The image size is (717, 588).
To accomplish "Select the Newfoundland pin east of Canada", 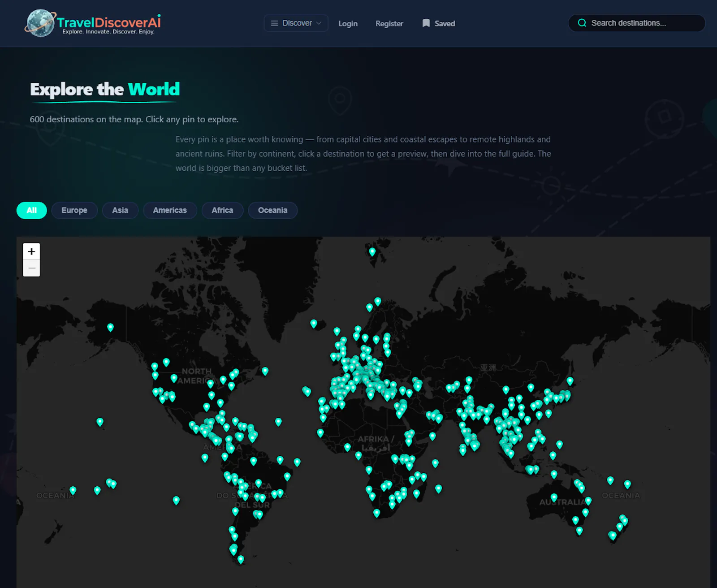I will 265,371.
